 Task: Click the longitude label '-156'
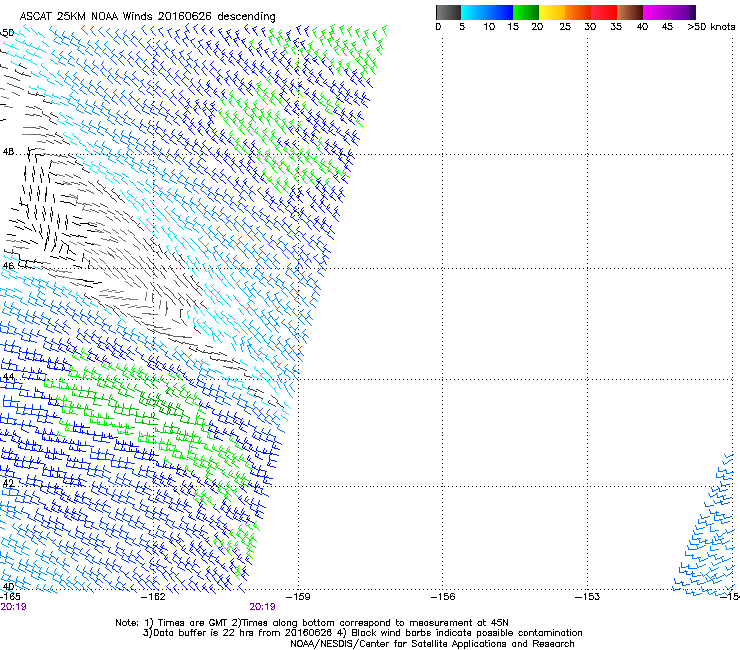(x=443, y=597)
